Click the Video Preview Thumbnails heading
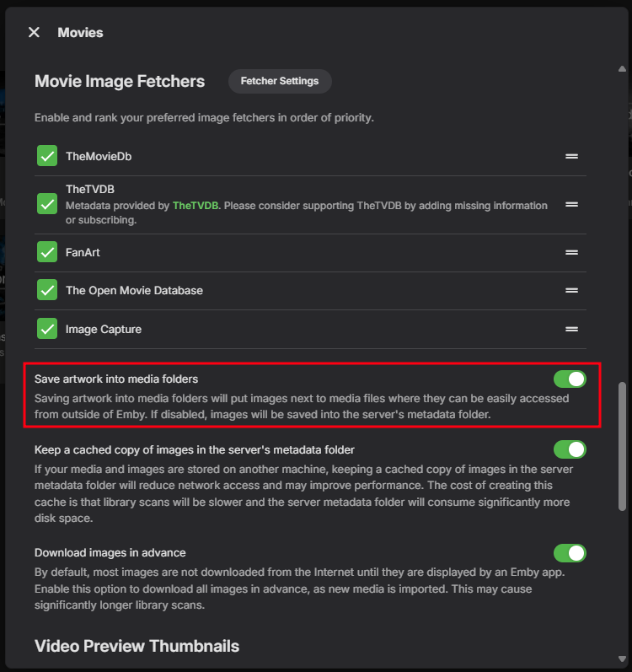 coord(137,646)
